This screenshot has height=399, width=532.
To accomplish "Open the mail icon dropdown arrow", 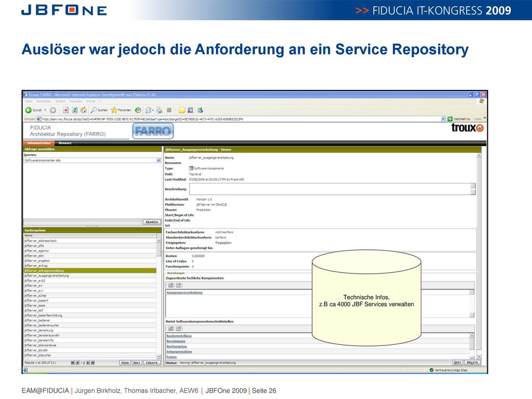I will (153, 110).
